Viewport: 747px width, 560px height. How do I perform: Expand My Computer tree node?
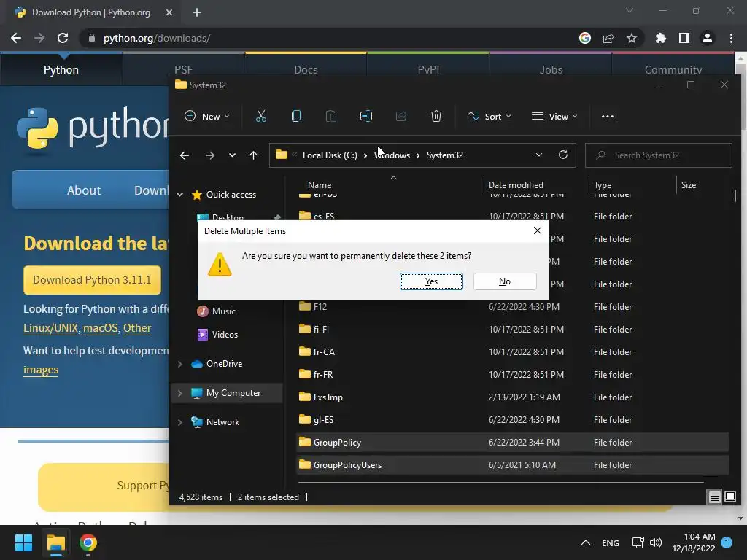click(x=180, y=393)
